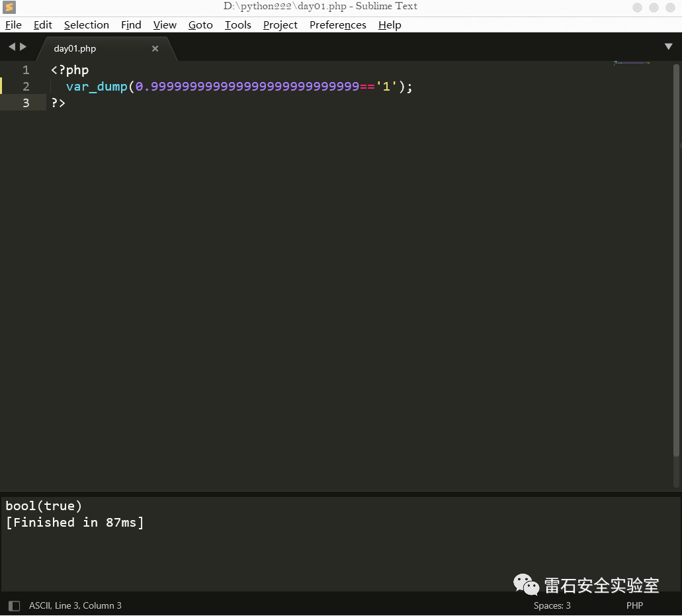682x616 pixels.
Task: Open PHP syntax selector in status bar
Action: (x=634, y=605)
